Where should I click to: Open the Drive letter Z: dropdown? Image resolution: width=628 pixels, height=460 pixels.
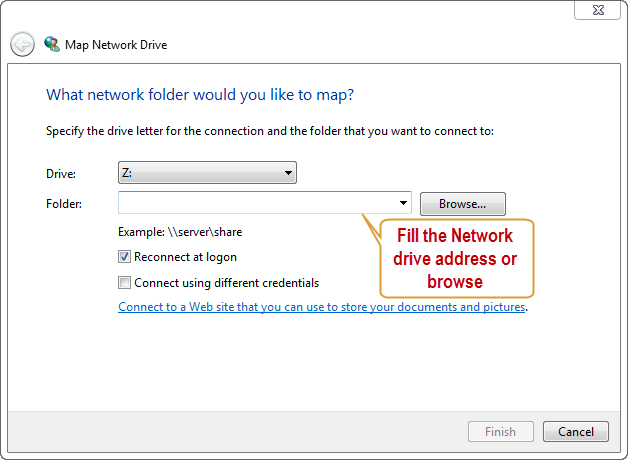[x=207, y=173]
